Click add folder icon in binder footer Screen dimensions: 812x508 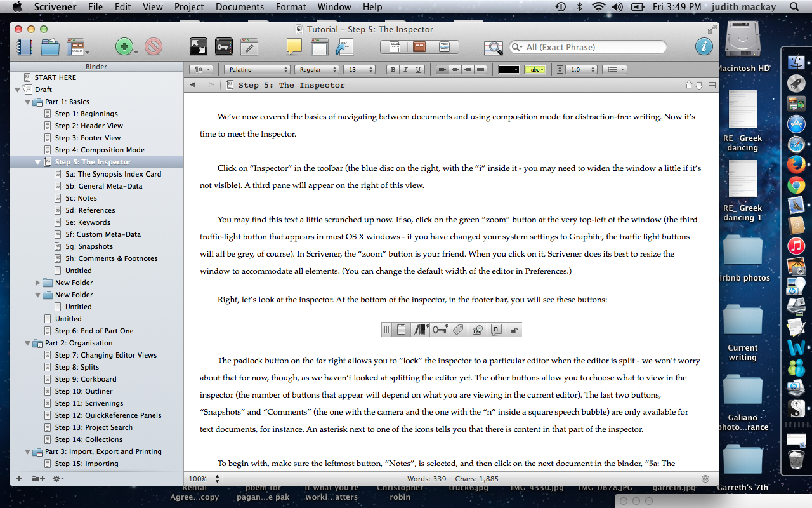point(38,479)
